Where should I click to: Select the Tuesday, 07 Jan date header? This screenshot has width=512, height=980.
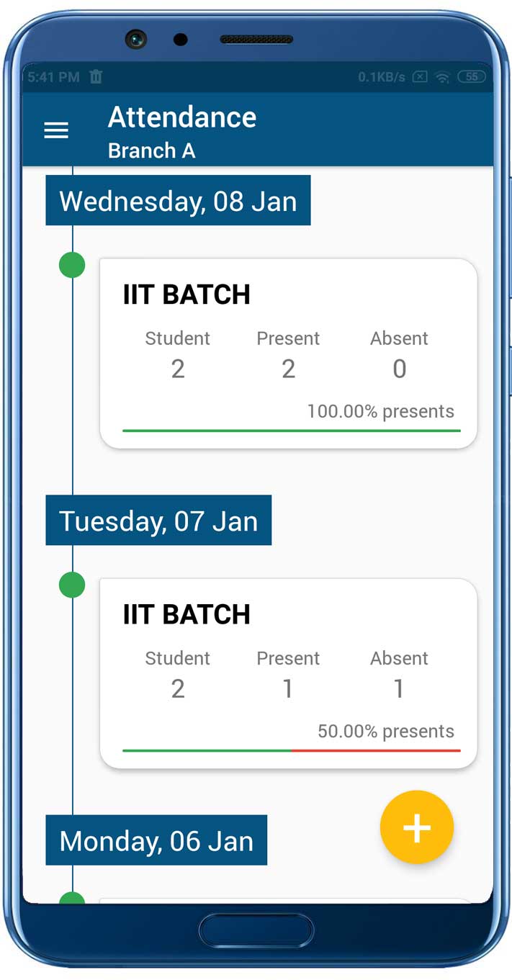pos(159,521)
